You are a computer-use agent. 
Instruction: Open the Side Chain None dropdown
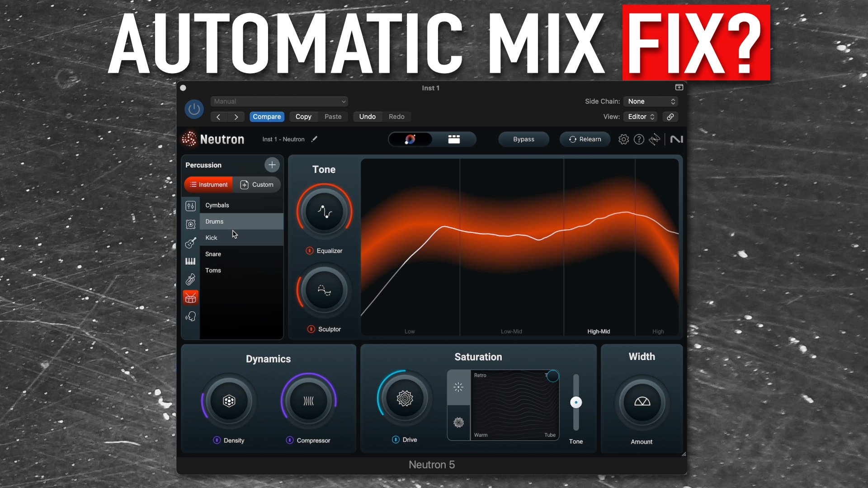650,101
